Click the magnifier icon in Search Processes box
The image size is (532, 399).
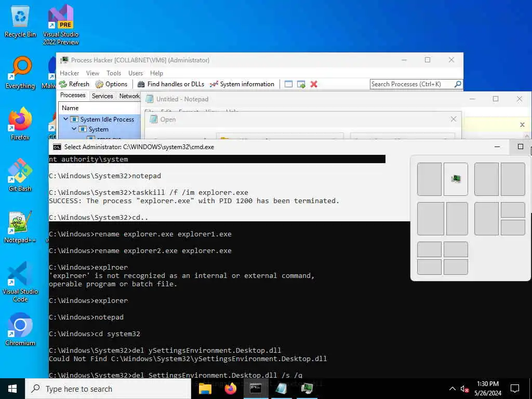click(458, 84)
